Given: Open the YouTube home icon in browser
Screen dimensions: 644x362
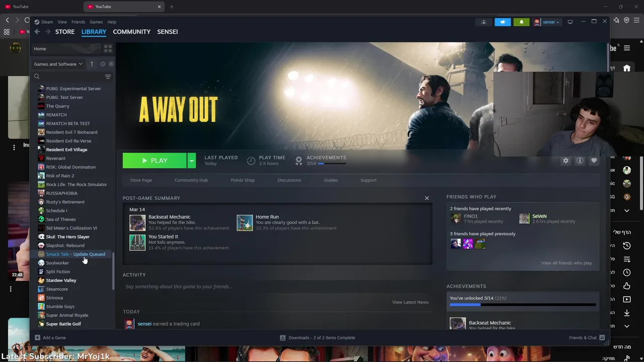Looking at the screenshot, I should 626,68.
